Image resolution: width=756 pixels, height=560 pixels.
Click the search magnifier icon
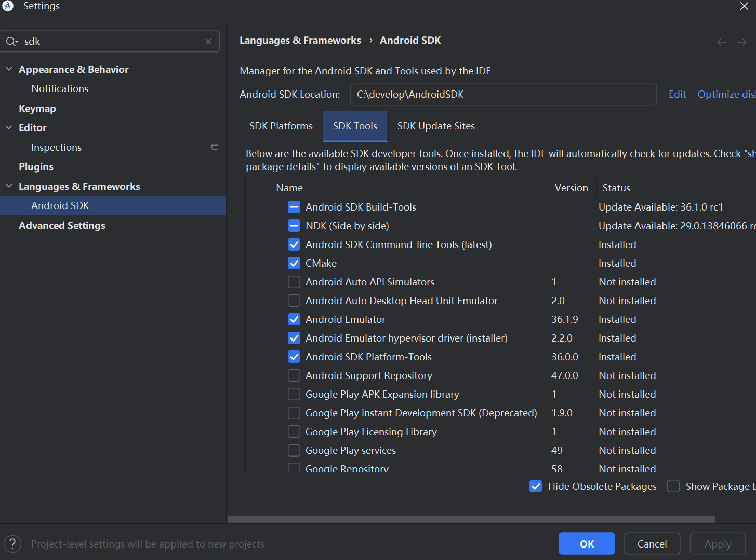click(11, 42)
